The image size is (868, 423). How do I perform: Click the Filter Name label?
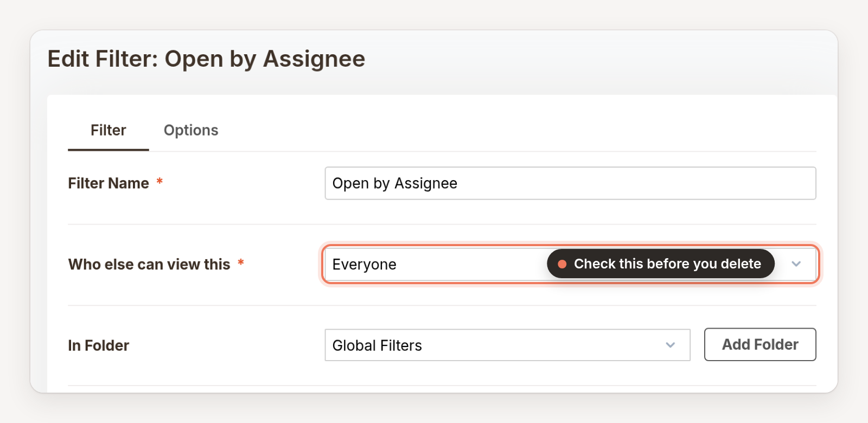[108, 183]
